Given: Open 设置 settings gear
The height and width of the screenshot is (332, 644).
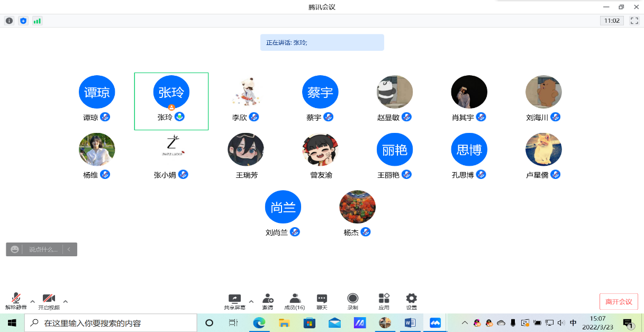Looking at the screenshot, I should click(411, 301).
